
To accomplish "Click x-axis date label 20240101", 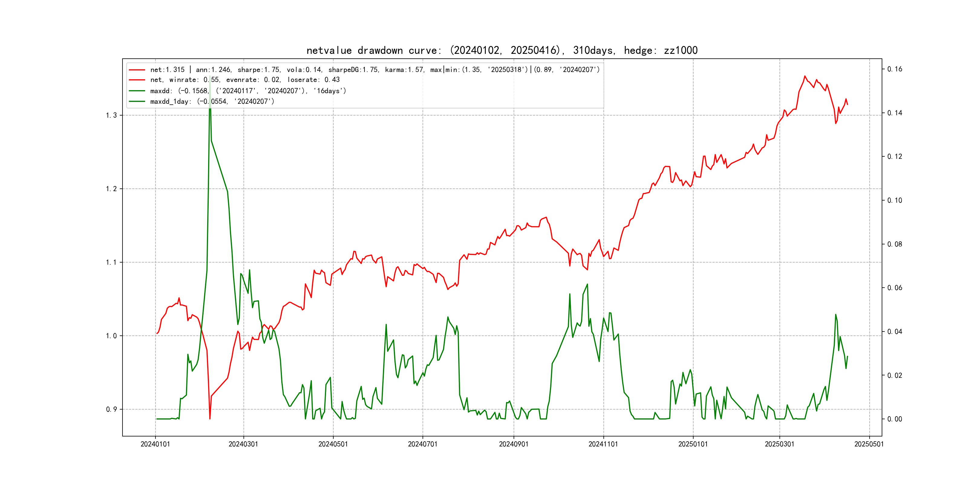I will tap(155, 444).
